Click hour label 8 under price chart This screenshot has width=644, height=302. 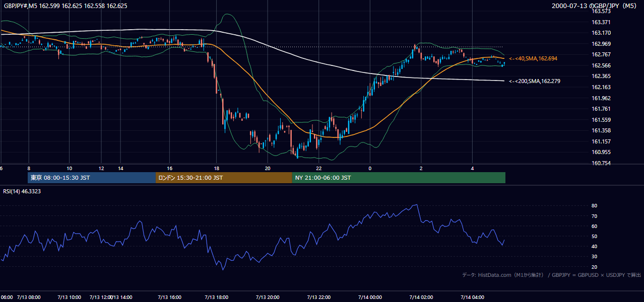29,169
